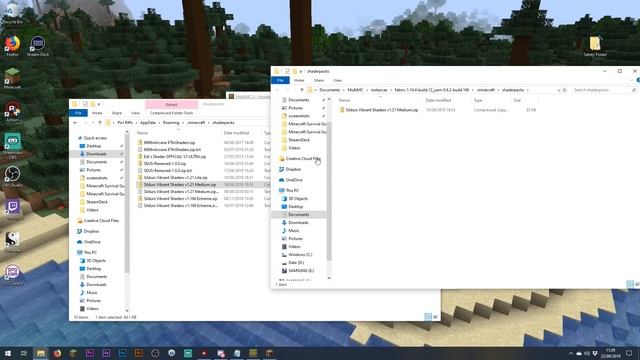Switch AppData window to details view toggle
Screen dimensions: 640x360
pyautogui.click(x=428, y=317)
